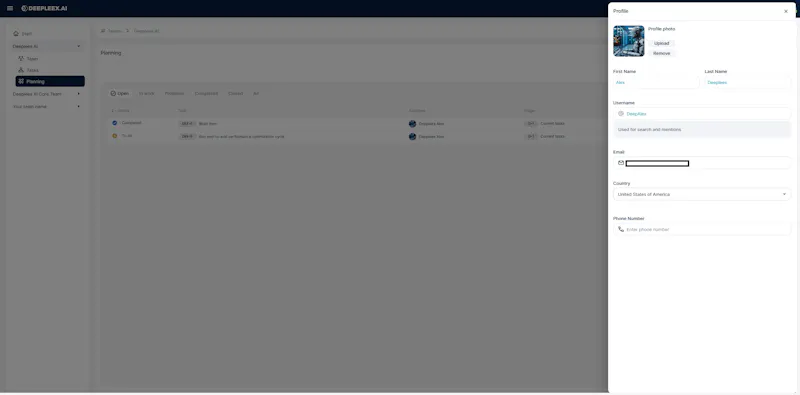Click assignee avatar in first task row
This screenshot has width=800, height=395.
point(412,124)
